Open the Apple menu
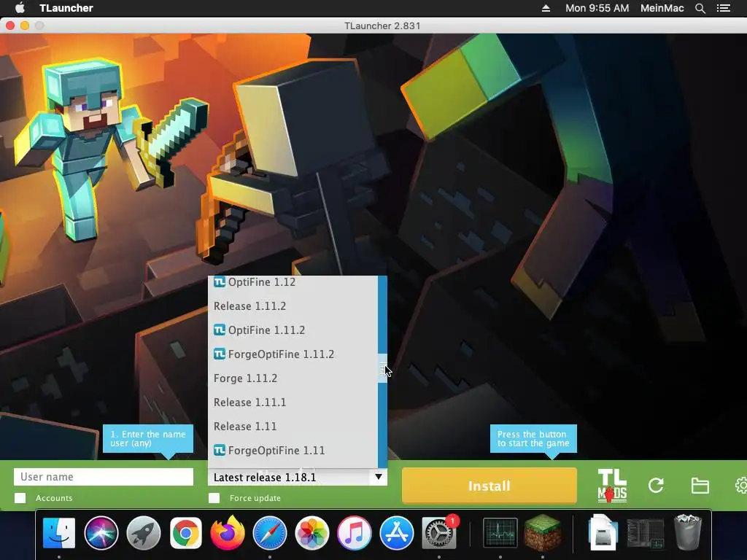Viewport: 747px width, 560px height. click(x=20, y=8)
